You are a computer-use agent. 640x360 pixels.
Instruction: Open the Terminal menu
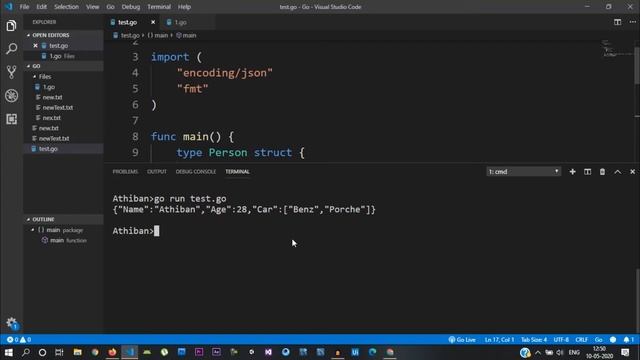[159, 7]
